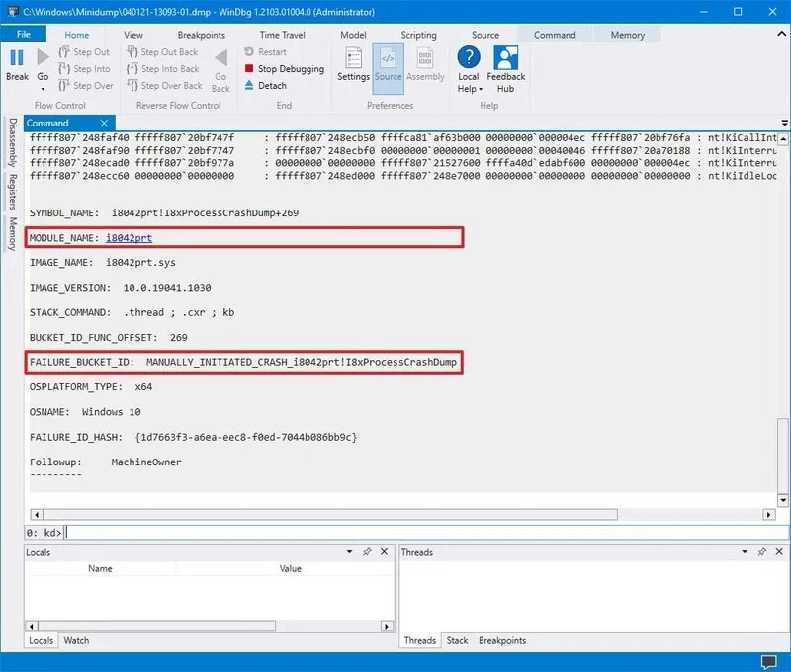Open Settings in Preferences group
The width and height of the screenshot is (791, 672).
click(x=353, y=64)
